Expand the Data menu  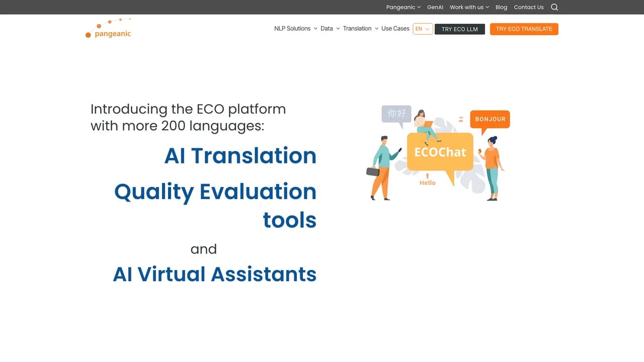(x=330, y=29)
